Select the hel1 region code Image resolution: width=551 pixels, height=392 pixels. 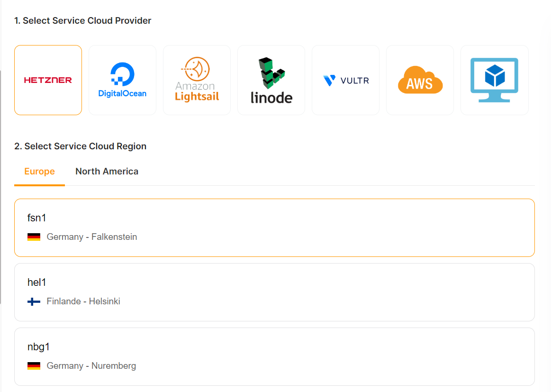(37, 283)
